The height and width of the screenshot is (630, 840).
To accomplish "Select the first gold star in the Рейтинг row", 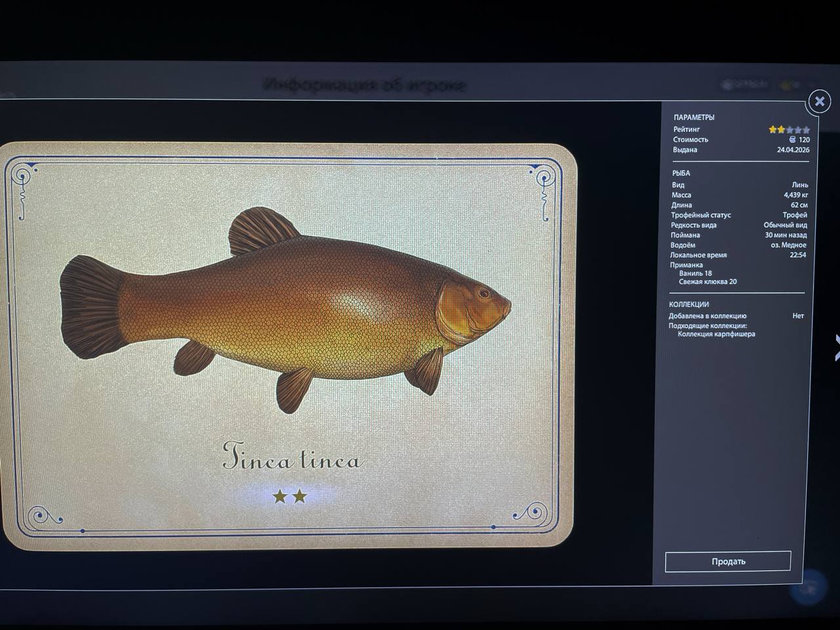I will coord(772,129).
